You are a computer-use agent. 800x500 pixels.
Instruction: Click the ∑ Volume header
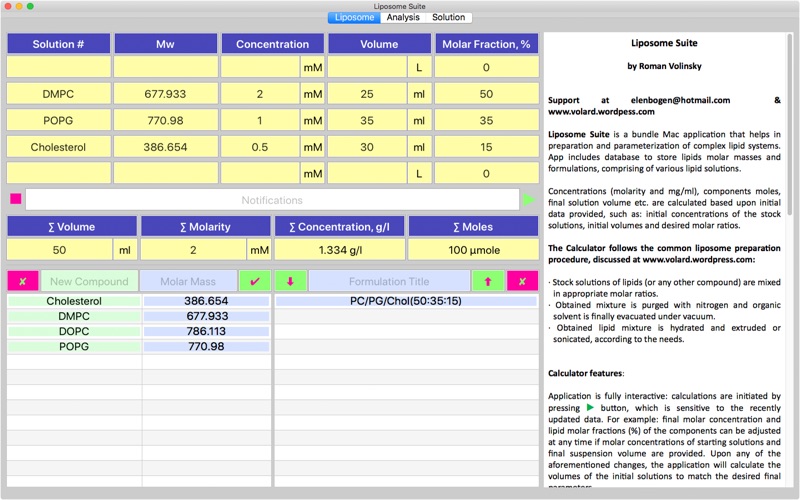point(71,227)
